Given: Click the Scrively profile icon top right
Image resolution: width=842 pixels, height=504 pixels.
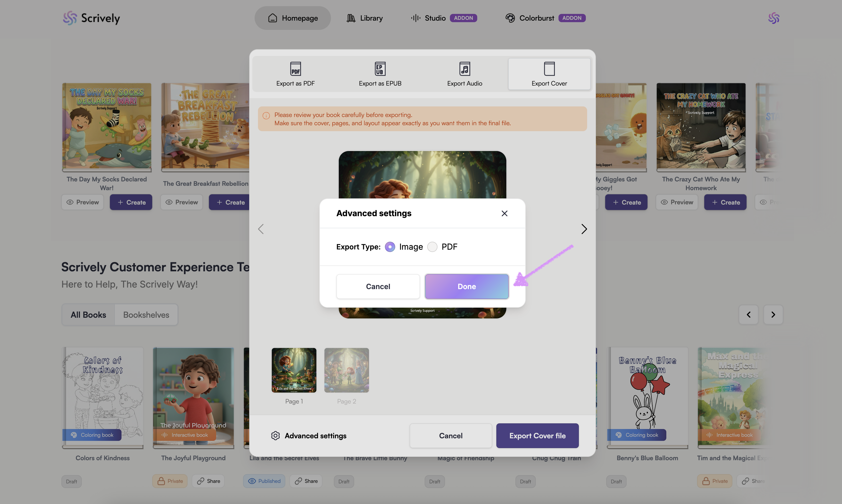Looking at the screenshot, I should [x=773, y=18].
